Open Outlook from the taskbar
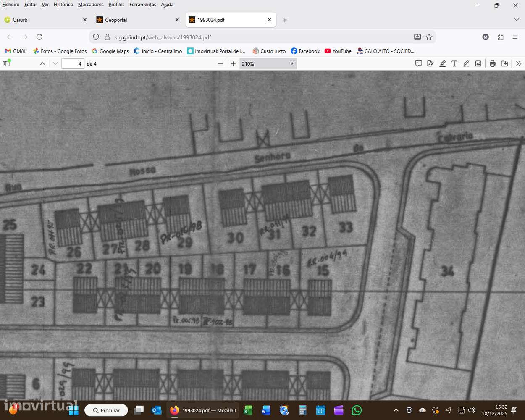The height and width of the screenshot is (420, 525). pyautogui.click(x=157, y=410)
